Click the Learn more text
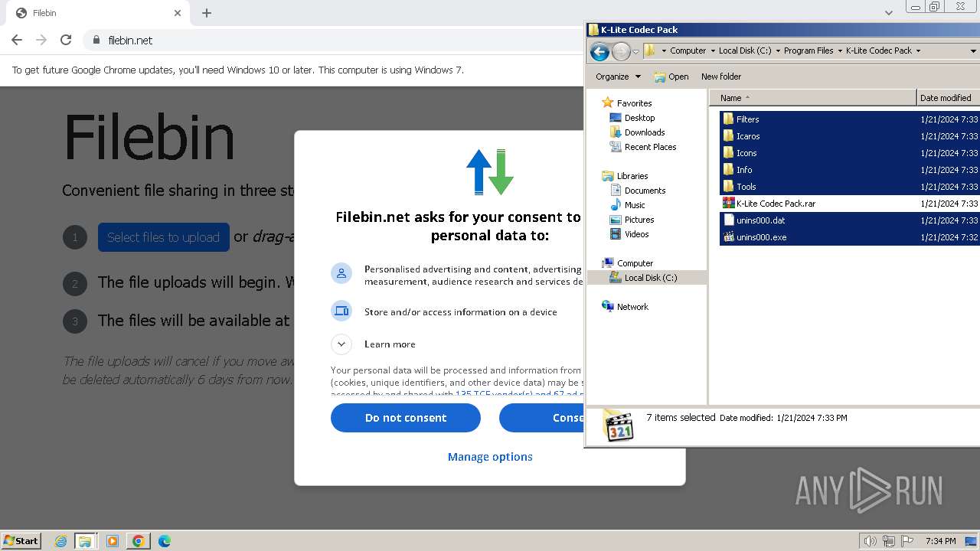This screenshot has height=551, width=980. 390,344
